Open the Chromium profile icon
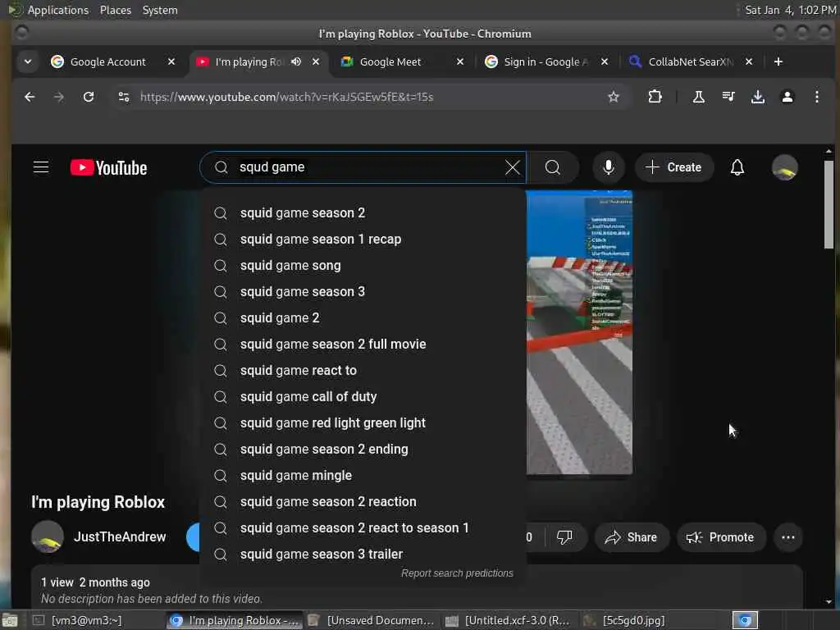The height and width of the screenshot is (630, 840). pyautogui.click(x=787, y=97)
